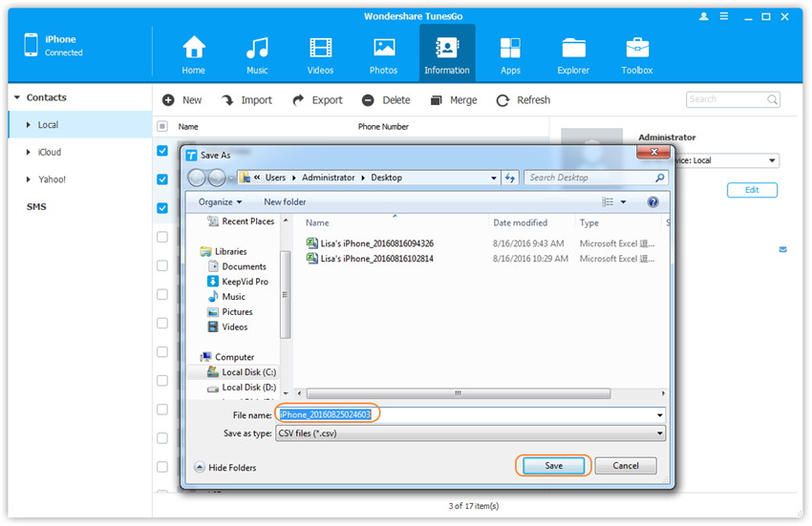
Task: Open the Organize dropdown menu
Action: 220,202
